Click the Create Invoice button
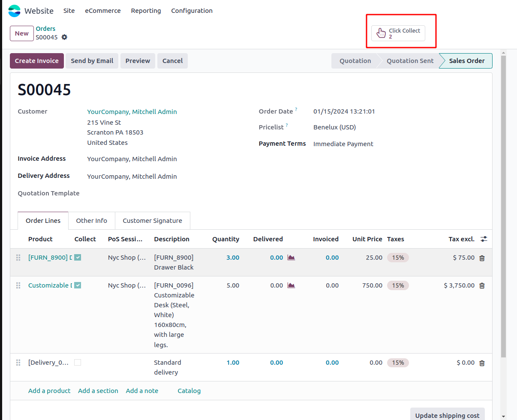Screen dimensions: 517x420 (37, 61)
